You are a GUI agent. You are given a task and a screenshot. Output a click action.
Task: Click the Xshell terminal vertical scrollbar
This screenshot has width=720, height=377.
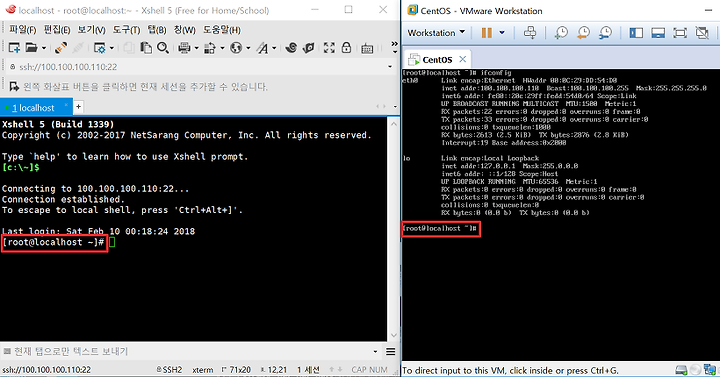click(x=394, y=230)
